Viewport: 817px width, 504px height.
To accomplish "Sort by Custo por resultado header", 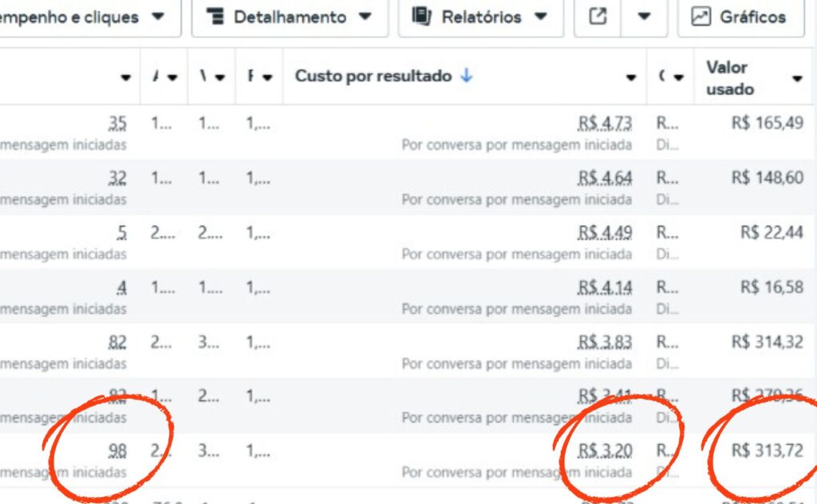I will (x=373, y=76).
